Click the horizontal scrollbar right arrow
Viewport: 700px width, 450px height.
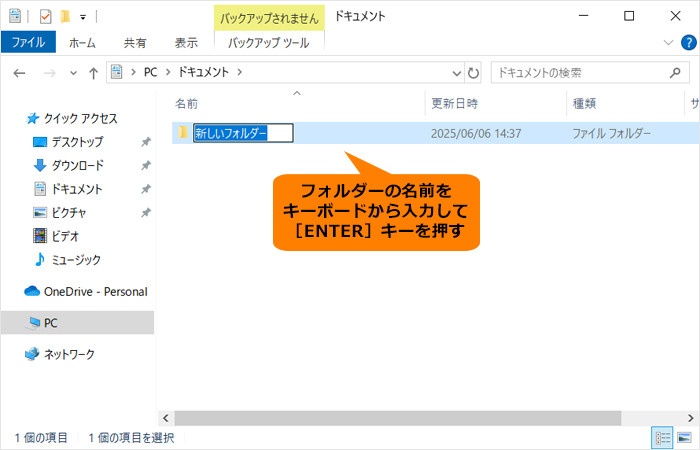click(691, 418)
